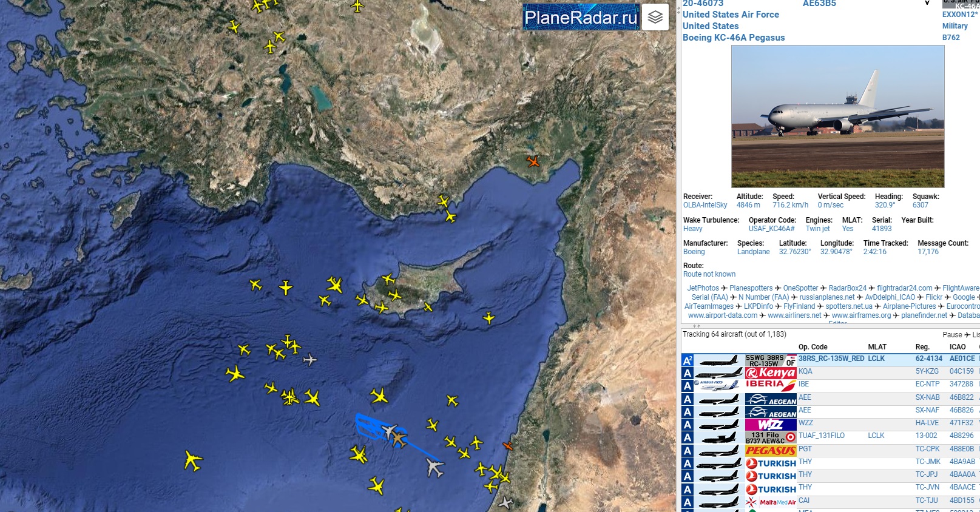Click the Turkish logo on the TC-JMK row
Image resolution: width=980 pixels, height=512 pixels.
pos(770,463)
